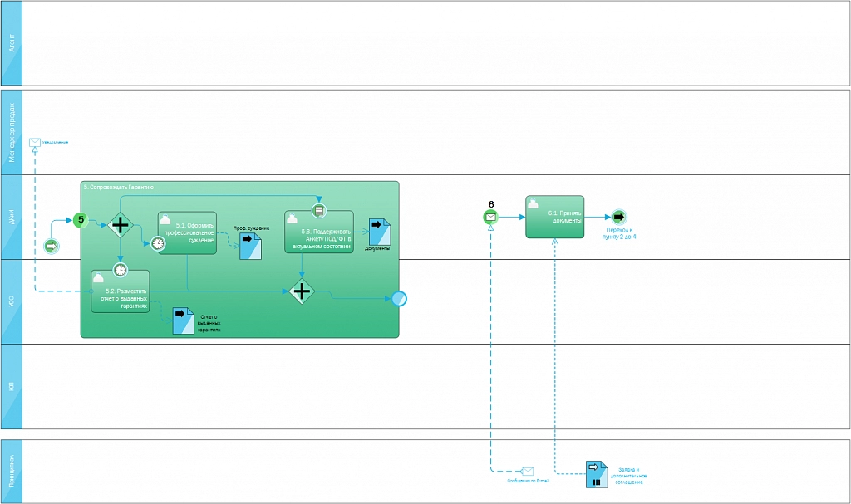Click the timer clock above task 5.2

pyautogui.click(x=121, y=269)
